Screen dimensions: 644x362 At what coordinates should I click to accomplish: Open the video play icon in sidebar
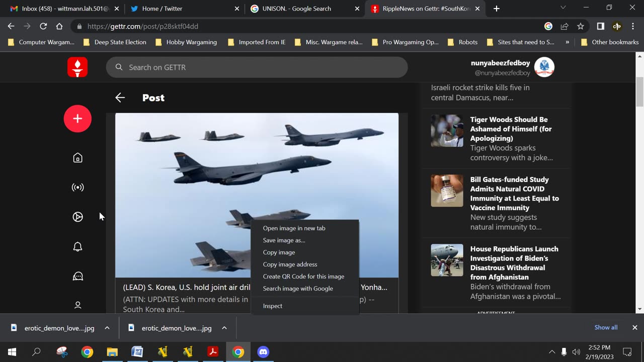pyautogui.click(x=77, y=217)
